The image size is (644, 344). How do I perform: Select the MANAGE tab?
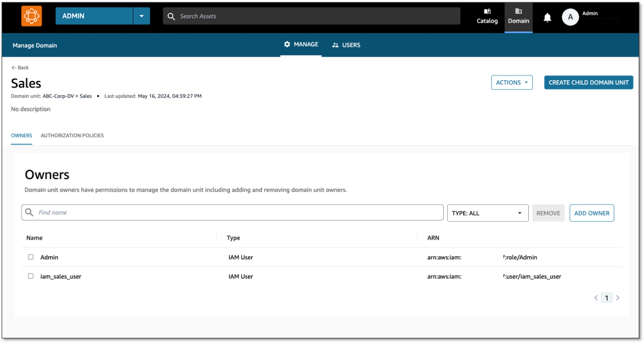pos(301,45)
